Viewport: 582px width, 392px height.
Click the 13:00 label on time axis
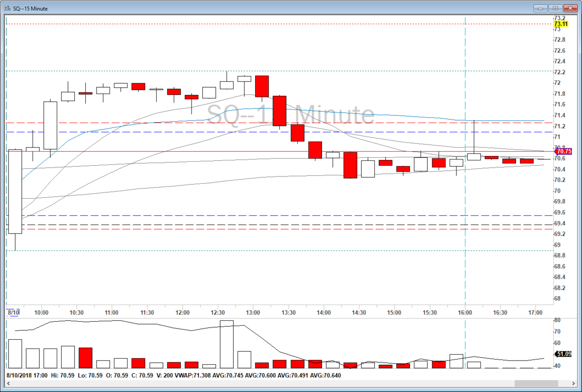coord(253,313)
